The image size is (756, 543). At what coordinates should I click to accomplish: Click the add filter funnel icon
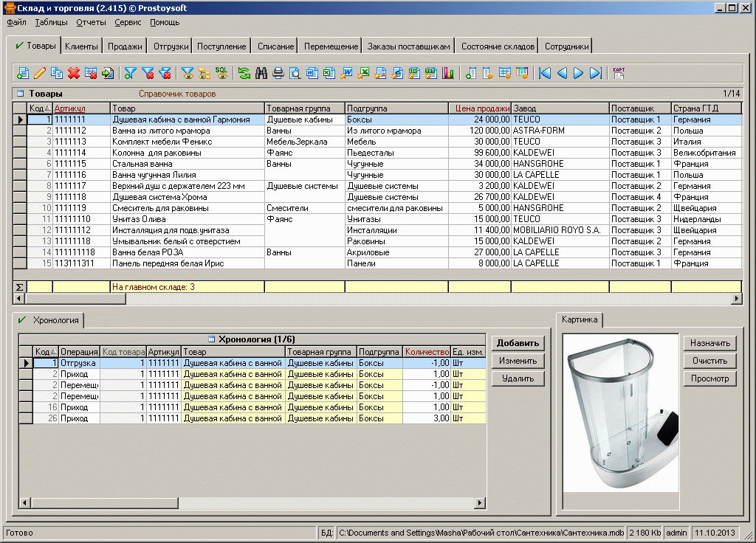pos(131,73)
